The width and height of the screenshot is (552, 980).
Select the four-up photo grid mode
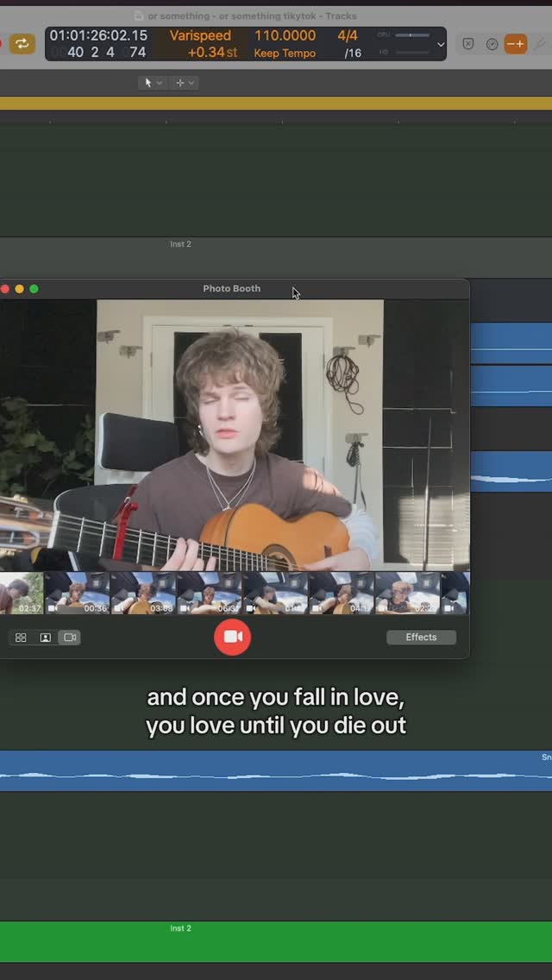point(21,638)
